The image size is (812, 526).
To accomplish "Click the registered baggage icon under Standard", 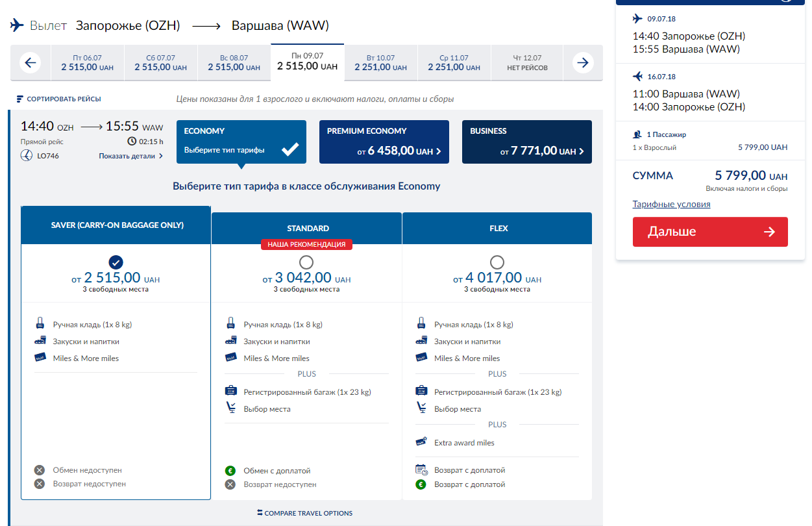I will [230, 392].
